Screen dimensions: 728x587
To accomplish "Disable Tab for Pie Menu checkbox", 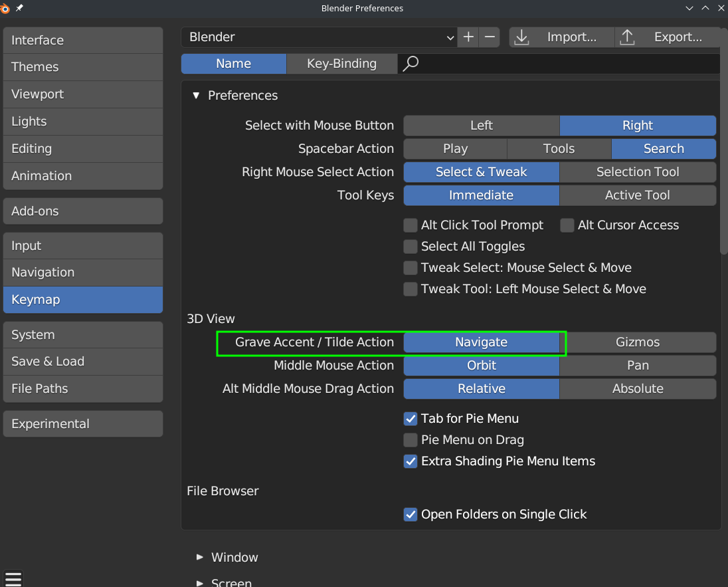I will tap(410, 419).
